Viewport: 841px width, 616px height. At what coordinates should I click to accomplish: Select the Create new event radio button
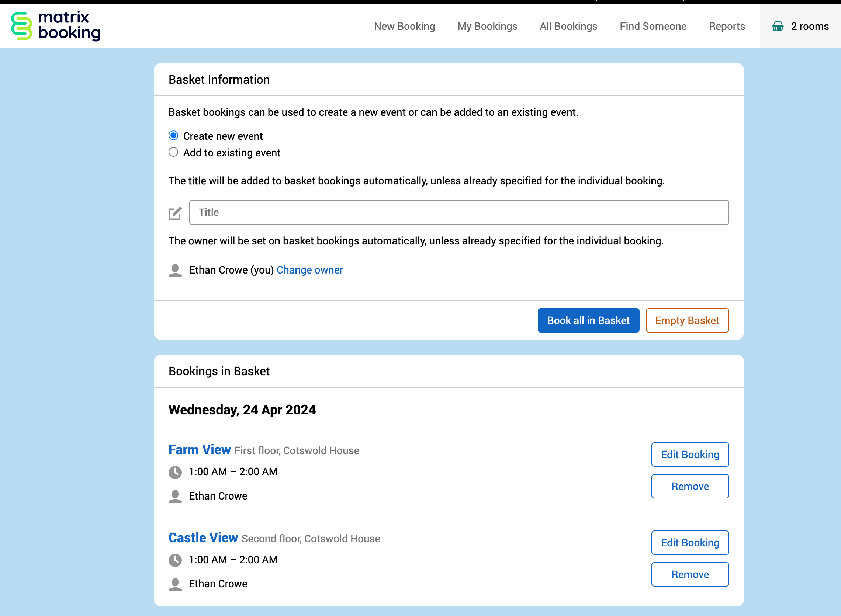[x=173, y=136]
